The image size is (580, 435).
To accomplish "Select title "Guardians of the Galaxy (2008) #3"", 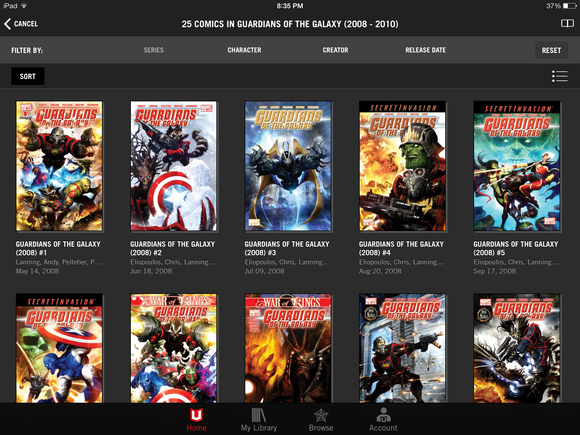I will pyautogui.click(x=287, y=248).
